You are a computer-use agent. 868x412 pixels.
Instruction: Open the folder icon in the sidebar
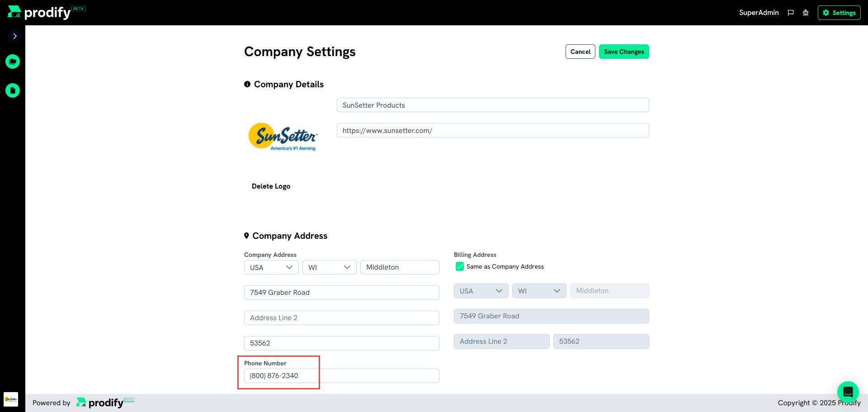click(x=13, y=62)
